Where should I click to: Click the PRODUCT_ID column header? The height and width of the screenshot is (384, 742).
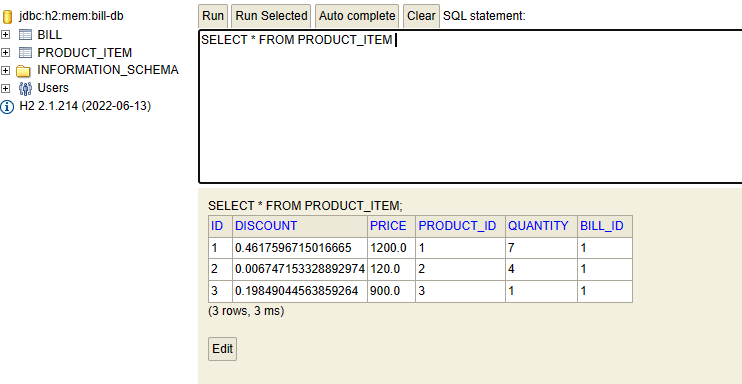(457, 226)
